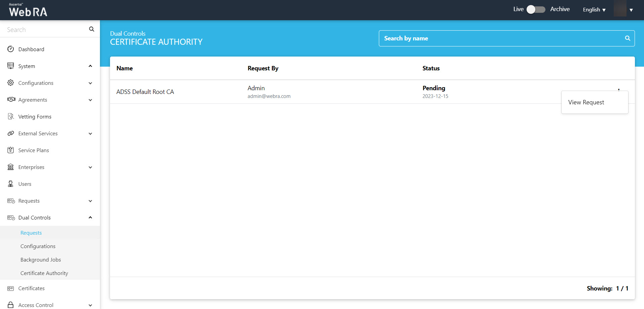Screen dimensions: 644x309
Task: Click the Users person icon
Action: (11, 184)
